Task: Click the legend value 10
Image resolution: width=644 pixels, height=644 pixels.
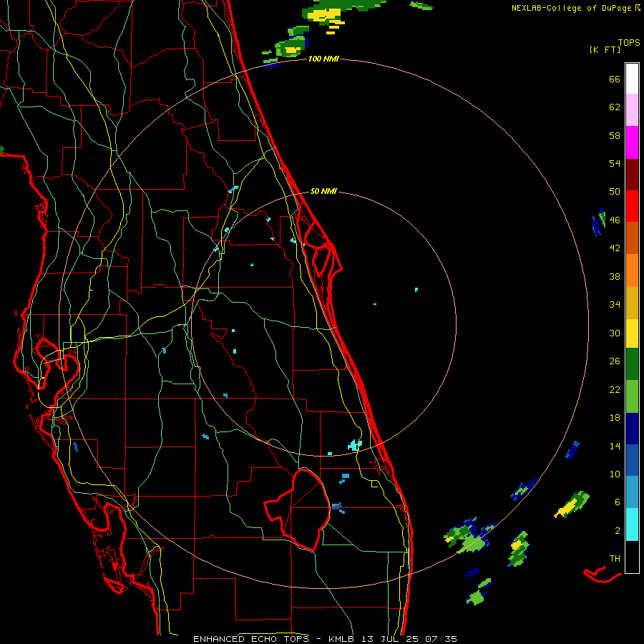Action: coord(615,474)
